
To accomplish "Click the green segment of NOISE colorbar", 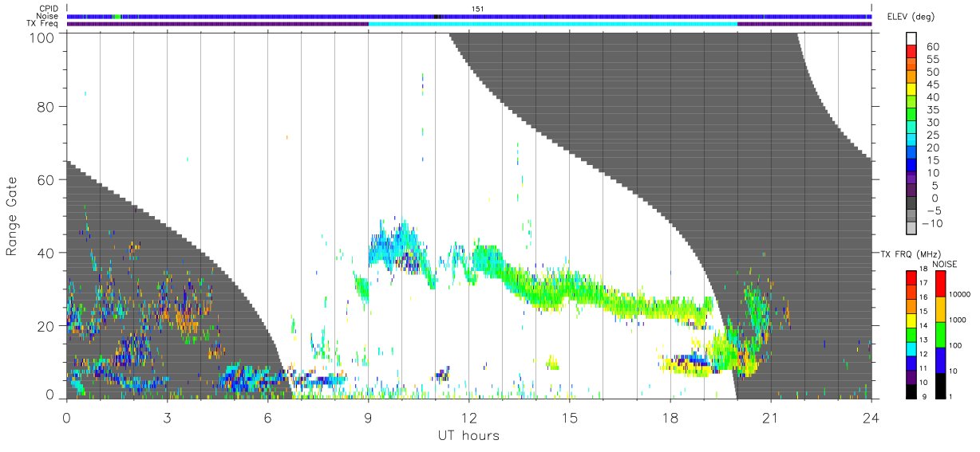I will [x=939, y=334].
